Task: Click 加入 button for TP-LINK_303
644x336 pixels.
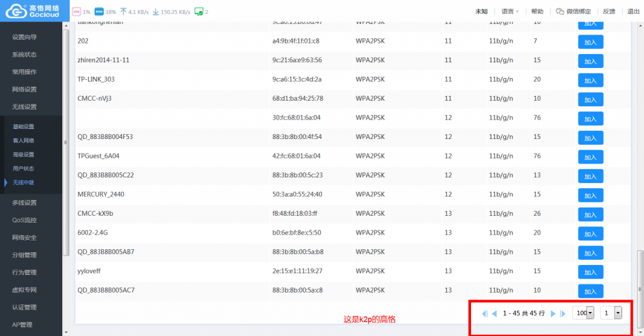Action: (x=590, y=81)
